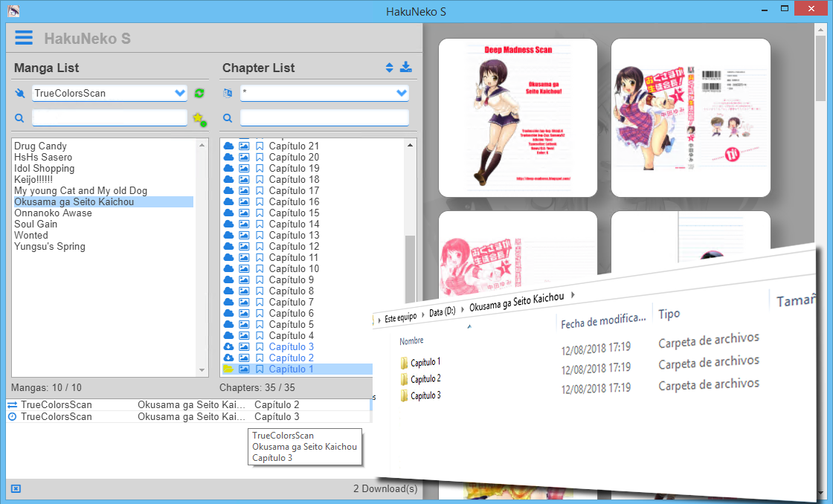Select Okusama ga Seito Kaichou manga
Viewport: 833px width, 504px height.
click(x=103, y=201)
